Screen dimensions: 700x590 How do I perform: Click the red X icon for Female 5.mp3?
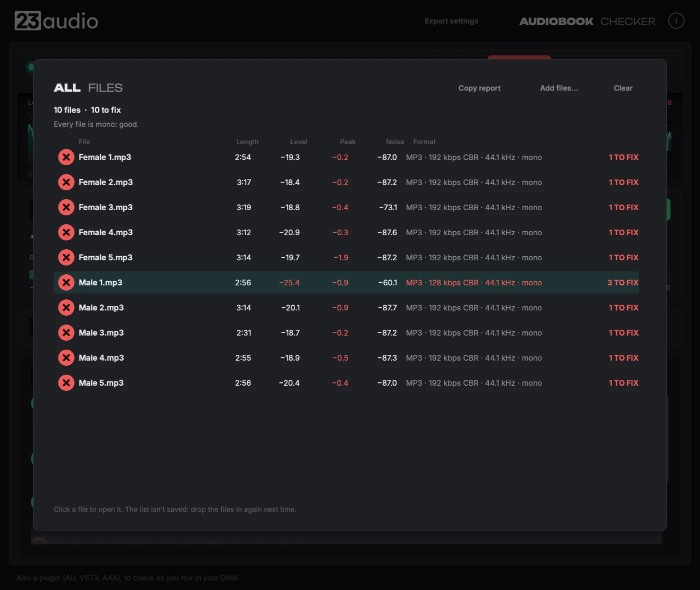(66, 257)
